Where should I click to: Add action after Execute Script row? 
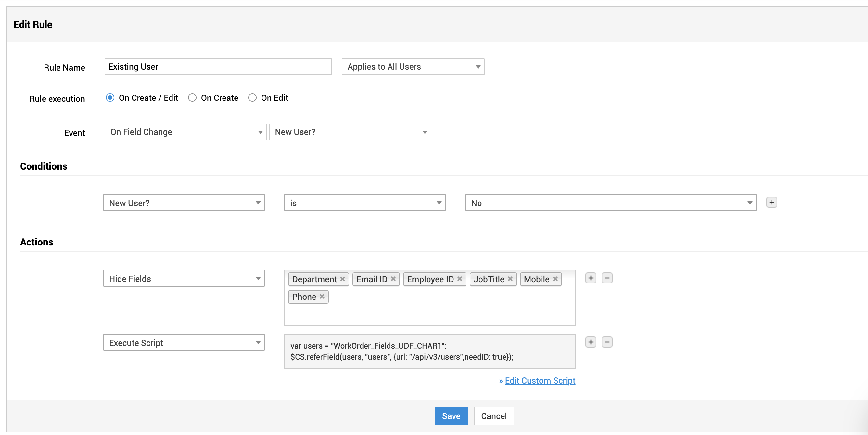(590, 342)
